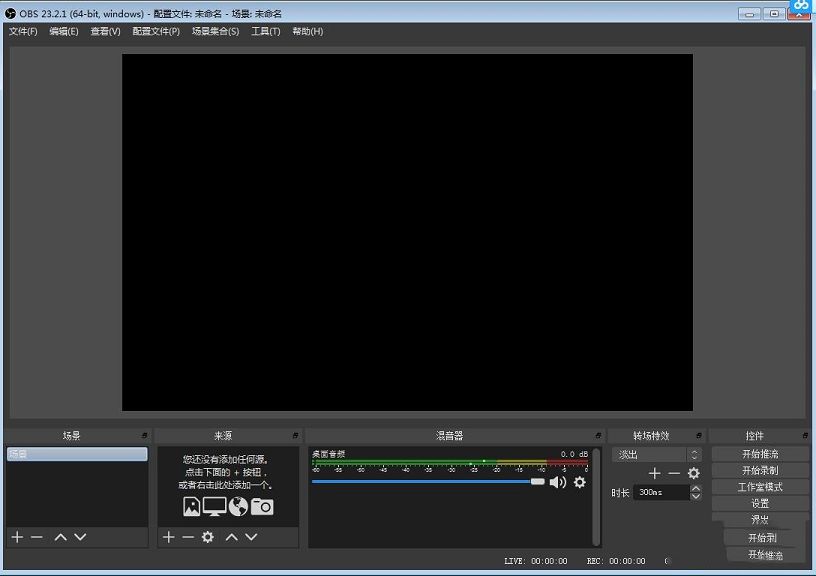
Task: Move scene up with the arrow icon
Action: click(x=60, y=537)
